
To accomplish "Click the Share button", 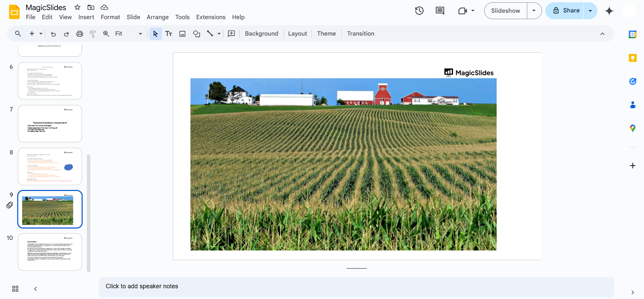I will tap(565, 11).
